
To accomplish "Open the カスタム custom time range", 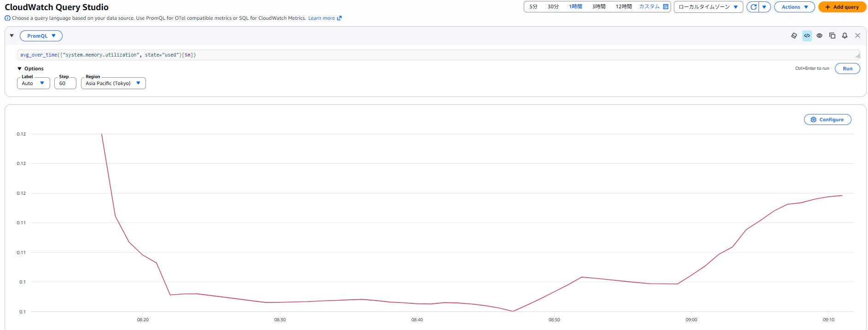I will (x=649, y=7).
